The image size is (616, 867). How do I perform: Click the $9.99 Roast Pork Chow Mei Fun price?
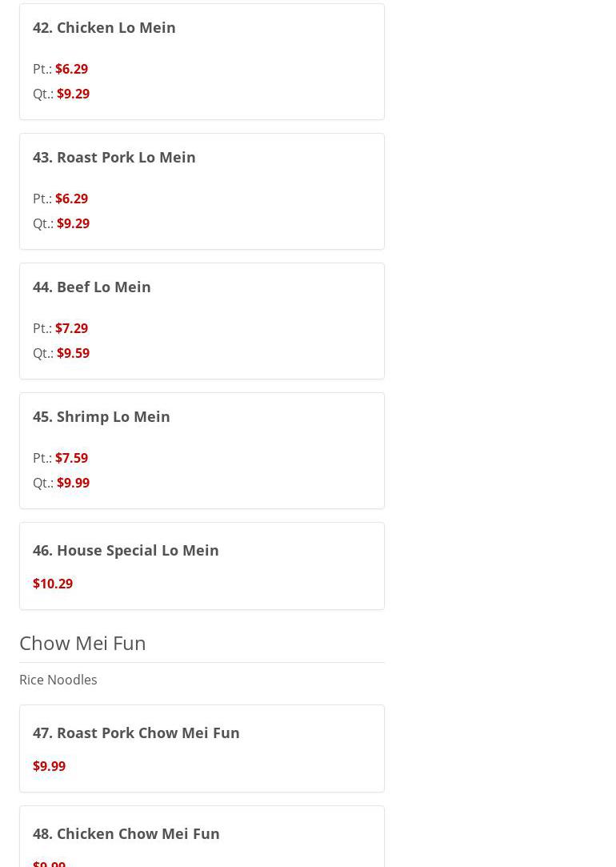coord(49,766)
